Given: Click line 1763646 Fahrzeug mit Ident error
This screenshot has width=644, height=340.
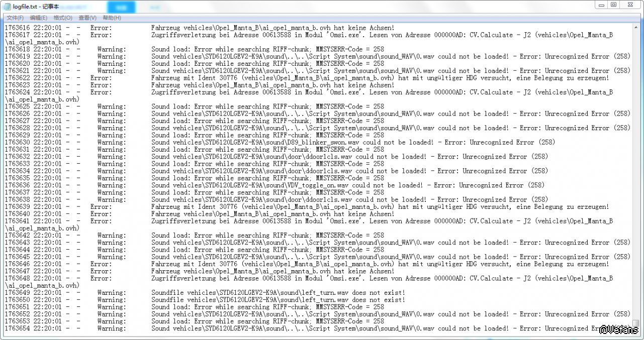Looking at the screenshot, I should 380,264.
